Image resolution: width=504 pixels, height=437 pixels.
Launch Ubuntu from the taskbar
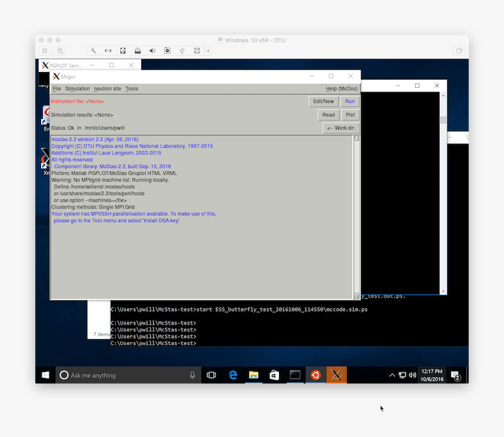click(315, 375)
